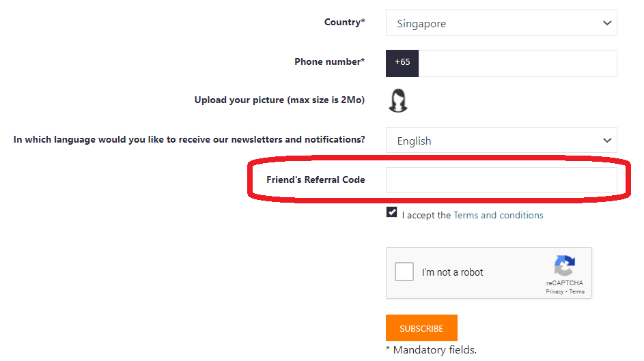Click the chevron arrow of the Country field
The width and height of the screenshot is (644, 361).
tap(607, 23)
